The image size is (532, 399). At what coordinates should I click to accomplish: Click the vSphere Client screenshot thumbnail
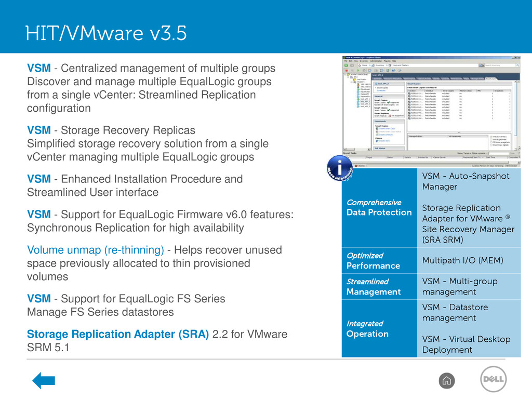pos(431,112)
